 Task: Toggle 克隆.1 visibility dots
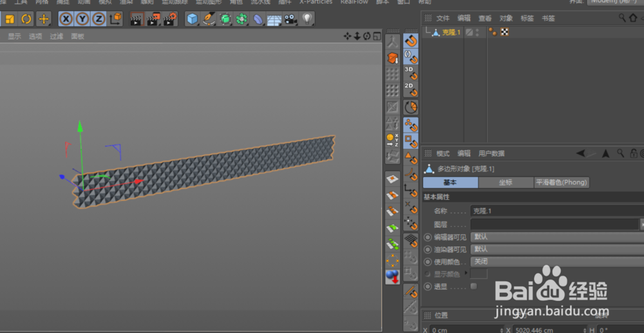tap(477, 32)
